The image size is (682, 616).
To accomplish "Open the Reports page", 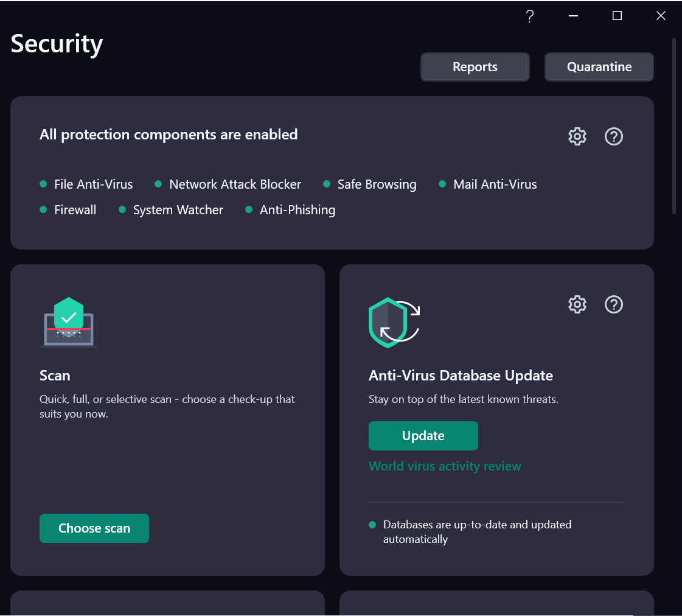I will click(x=475, y=67).
